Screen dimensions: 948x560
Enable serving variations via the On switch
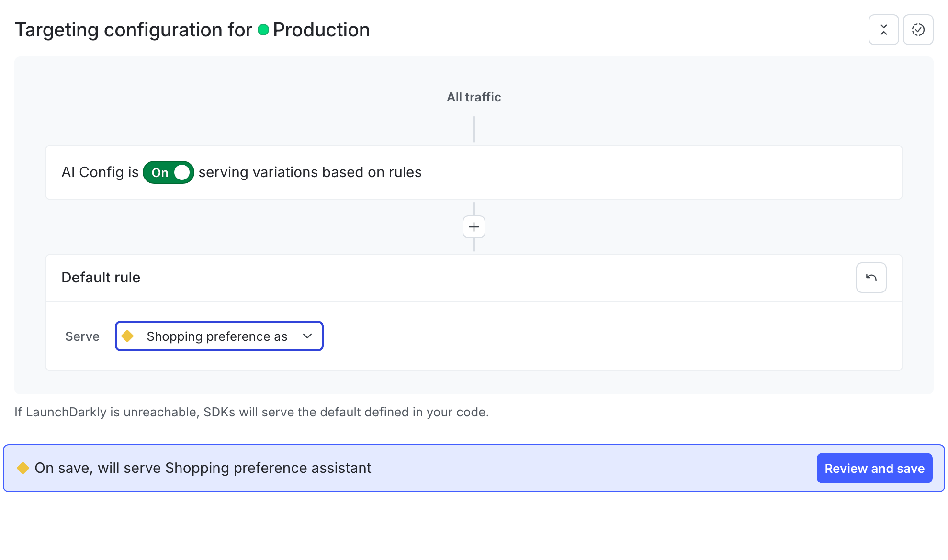pos(168,172)
